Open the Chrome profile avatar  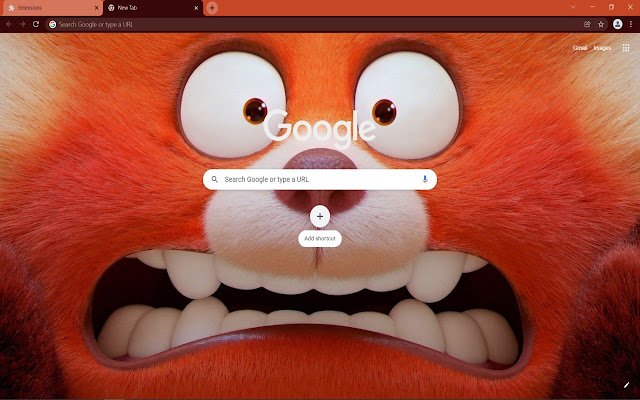(618, 24)
